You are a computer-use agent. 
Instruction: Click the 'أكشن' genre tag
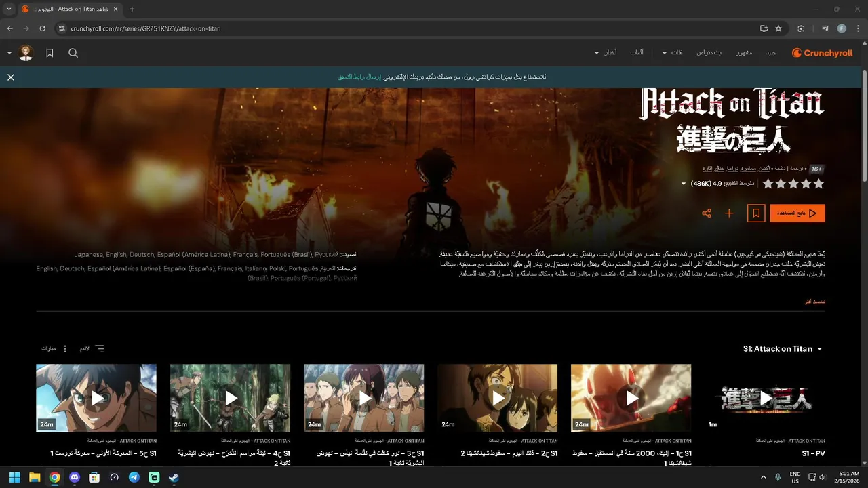tap(764, 168)
